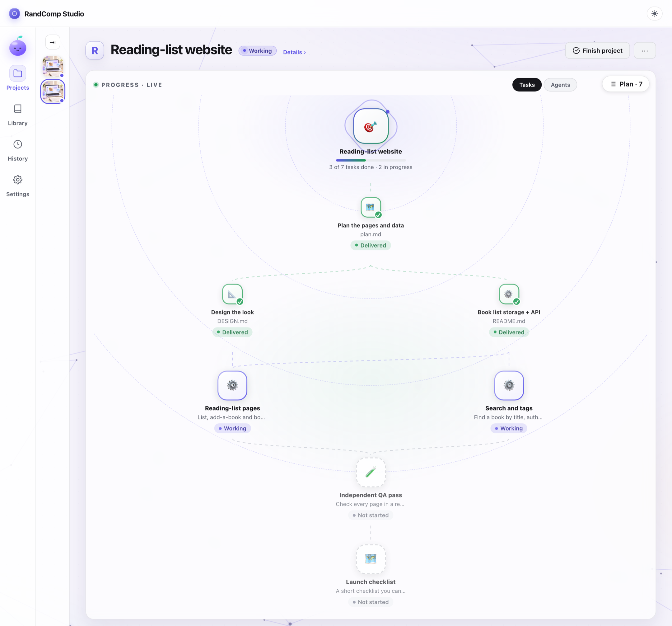The height and width of the screenshot is (626, 672).
Task: Open the History clock icon
Action: [17, 144]
